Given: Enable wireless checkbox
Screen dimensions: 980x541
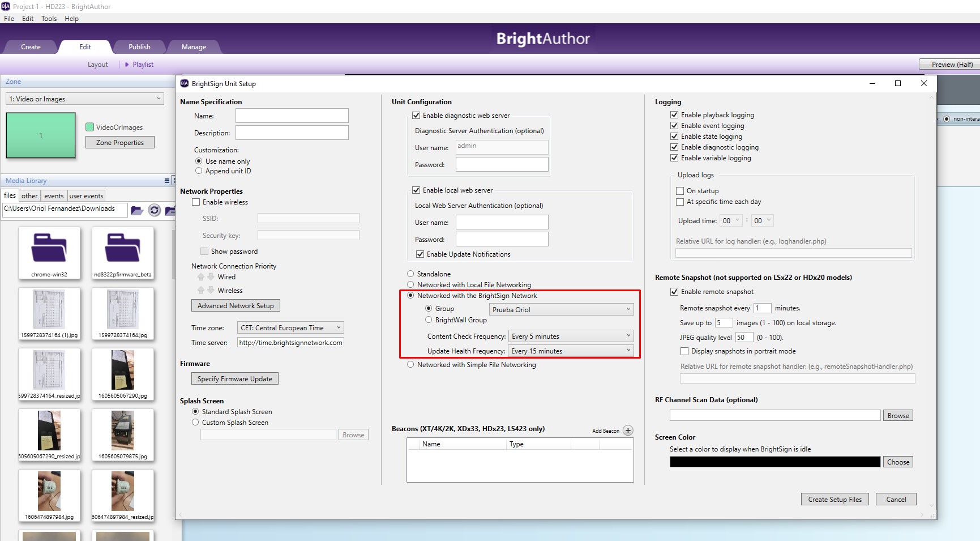Looking at the screenshot, I should click(x=196, y=202).
